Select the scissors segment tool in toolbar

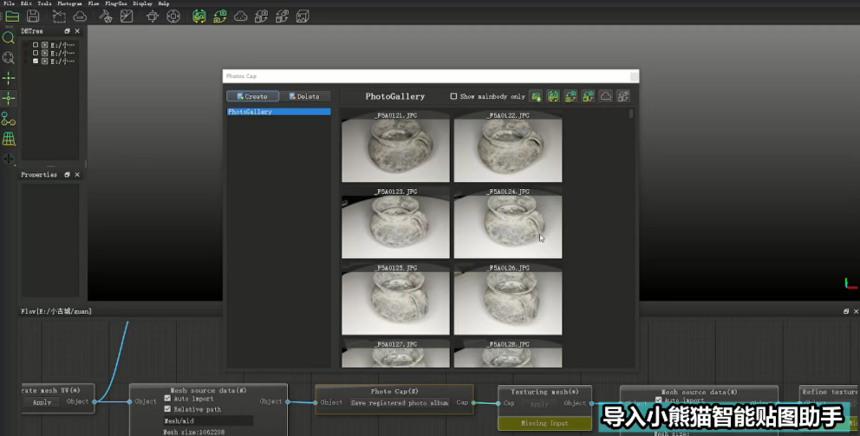[59, 16]
